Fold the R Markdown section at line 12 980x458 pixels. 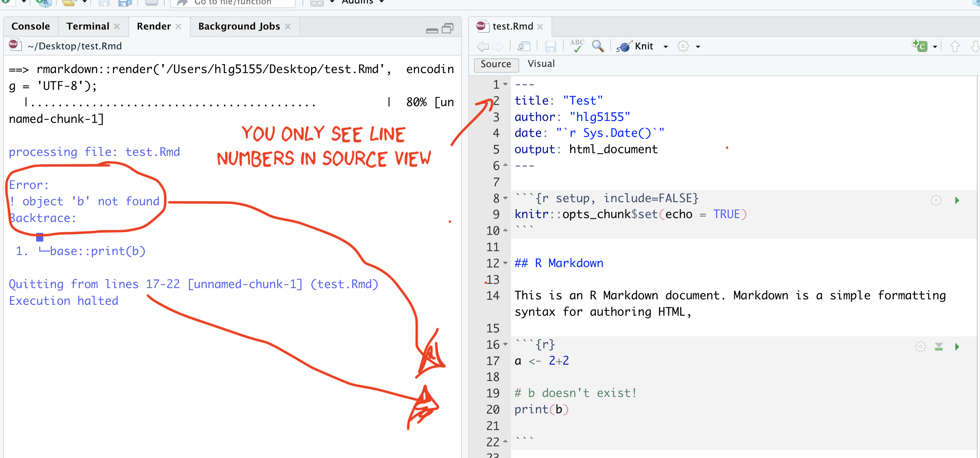coord(506,263)
